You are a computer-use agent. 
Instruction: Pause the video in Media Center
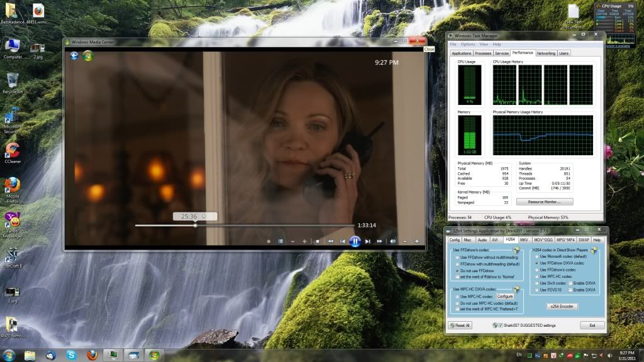coord(355,241)
